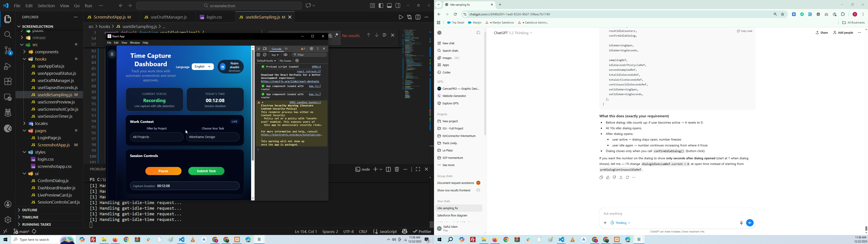This screenshot has width=868, height=244.
Task: Click thumbs up on ChatGPT response
Action: (608, 178)
